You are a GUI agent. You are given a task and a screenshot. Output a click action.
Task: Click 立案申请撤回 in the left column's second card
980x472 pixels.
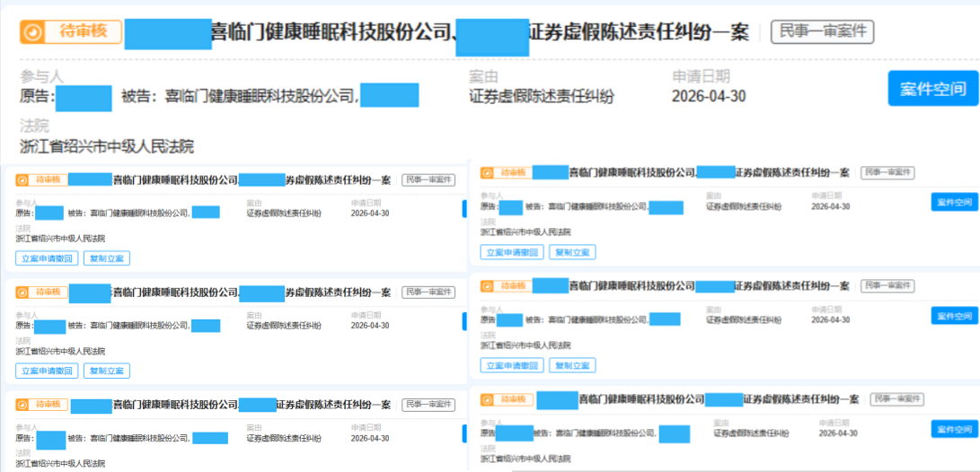tap(47, 371)
